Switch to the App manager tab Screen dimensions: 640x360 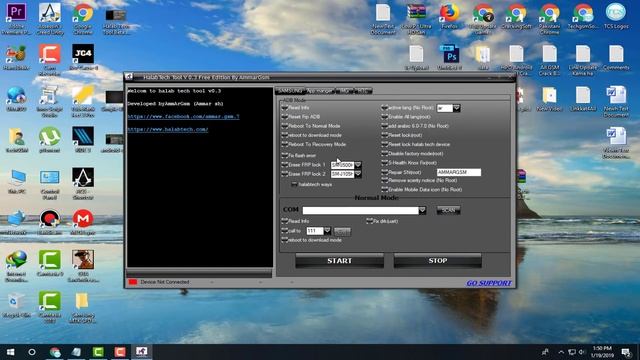320,91
